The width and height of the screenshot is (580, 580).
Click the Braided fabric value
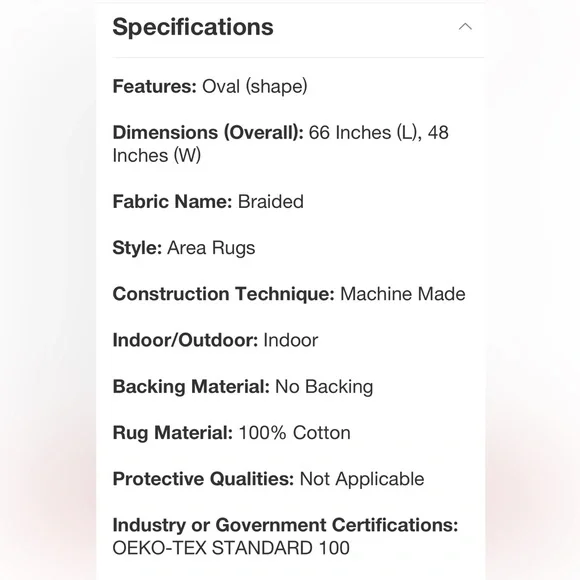coord(270,202)
